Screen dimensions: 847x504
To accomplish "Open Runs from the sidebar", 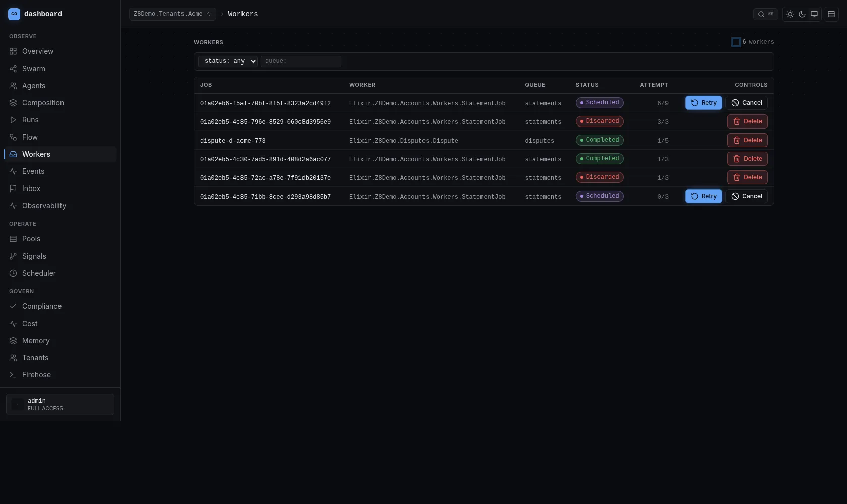I will click(60, 120).
